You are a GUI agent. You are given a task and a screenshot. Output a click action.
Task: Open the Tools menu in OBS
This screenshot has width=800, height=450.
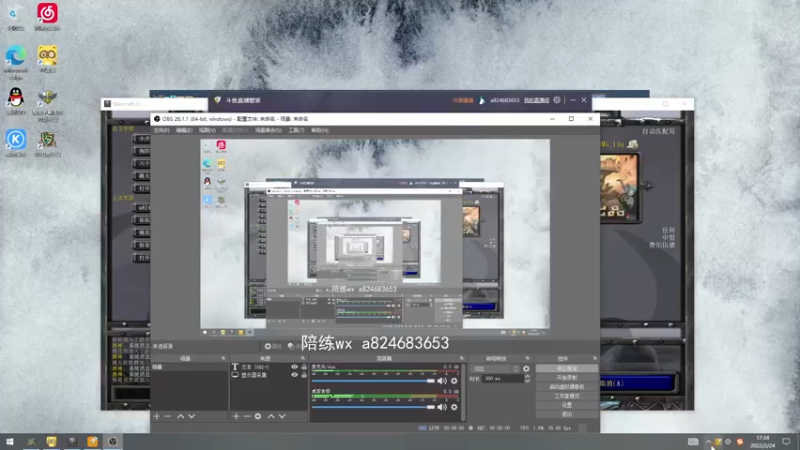296,131
